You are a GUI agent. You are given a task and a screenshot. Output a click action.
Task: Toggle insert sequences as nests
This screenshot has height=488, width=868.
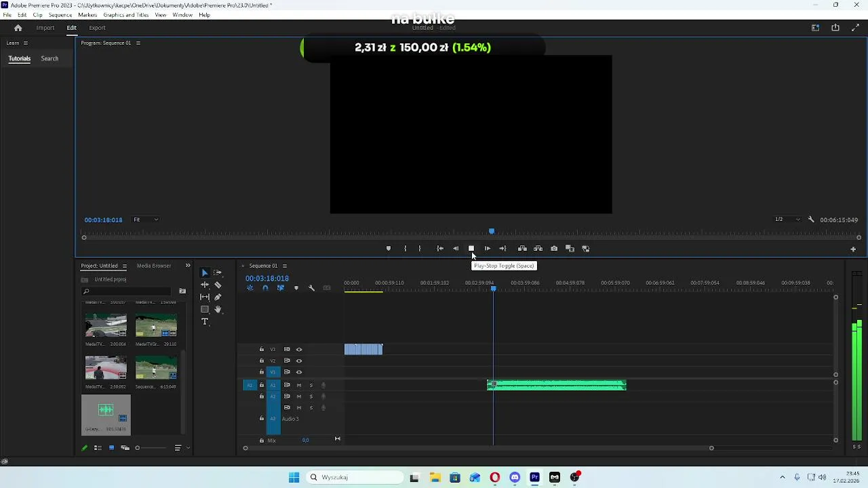(250, 288)
